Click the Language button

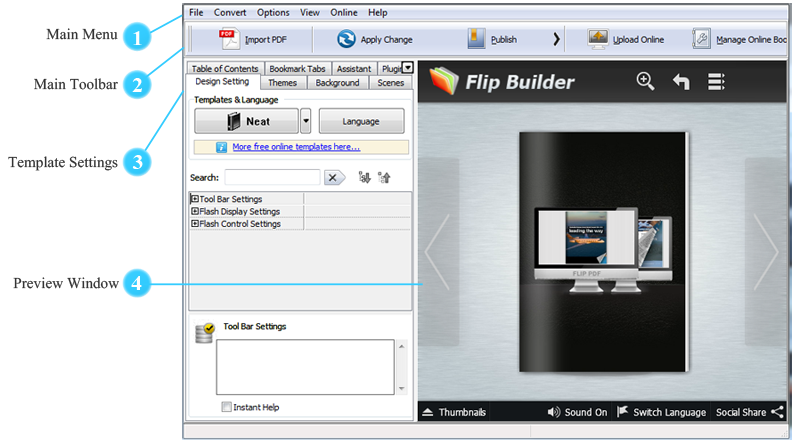coord(361,121)
